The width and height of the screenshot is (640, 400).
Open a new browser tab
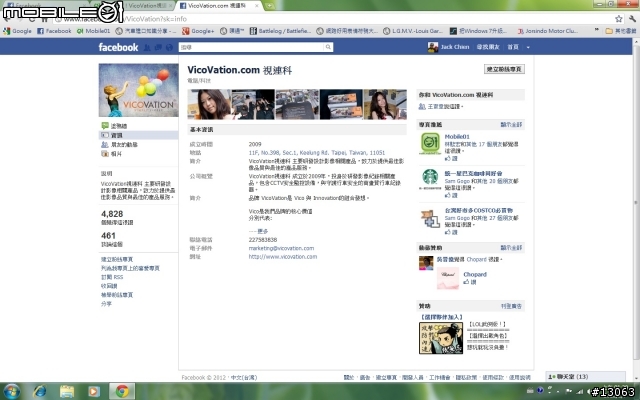(x=269, y=6)
